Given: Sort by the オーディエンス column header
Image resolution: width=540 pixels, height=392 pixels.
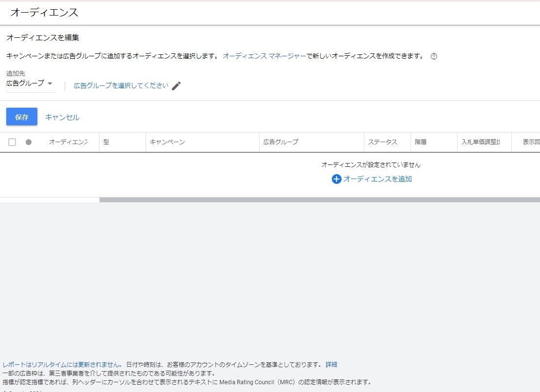Looking at the screenshot, I should click(68, 142).
